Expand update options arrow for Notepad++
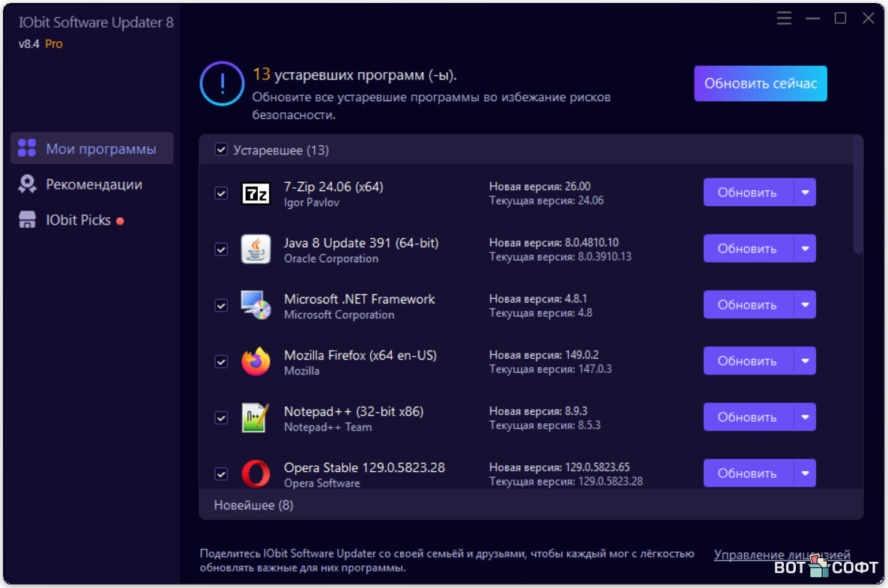The image size is (888, 588). (805, 417)
